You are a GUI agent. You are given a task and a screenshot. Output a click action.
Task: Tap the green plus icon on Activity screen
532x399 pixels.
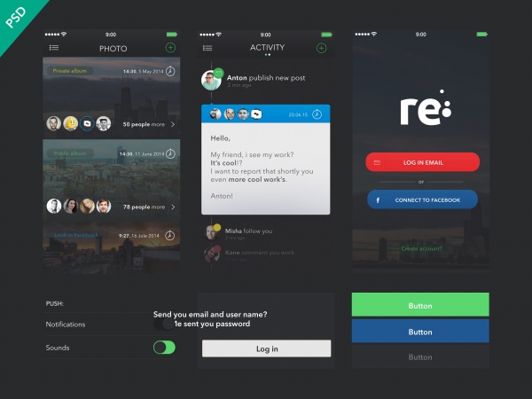[321, 48]
